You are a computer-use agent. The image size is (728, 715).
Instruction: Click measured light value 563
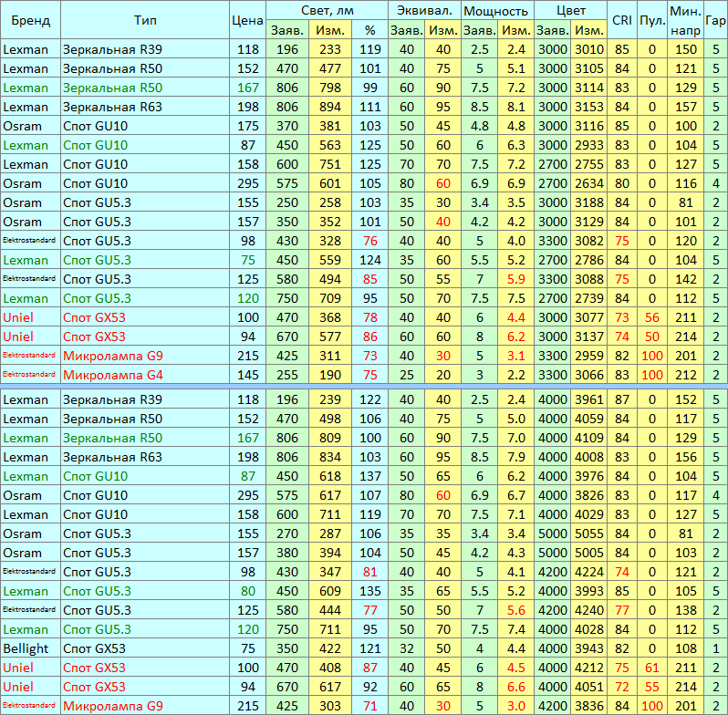pos(330,145)
